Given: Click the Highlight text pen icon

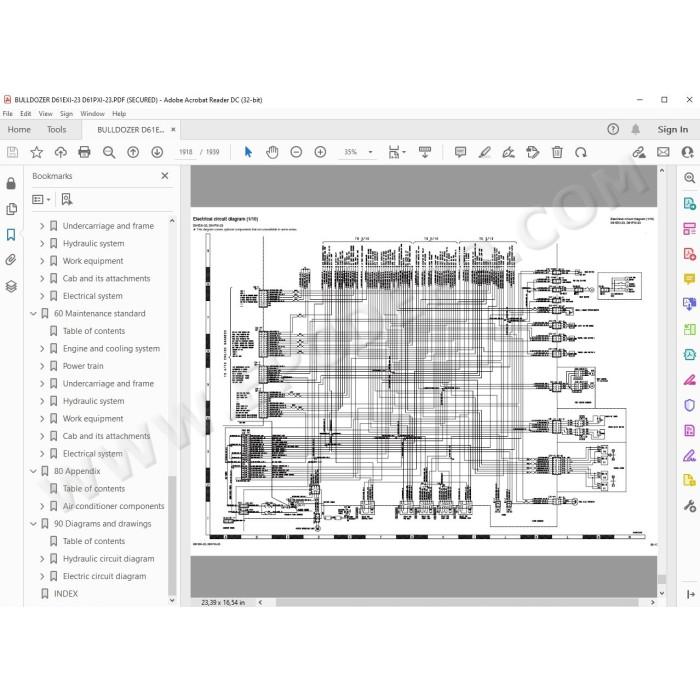Looking at the screenshot, I should click(484, 152).
